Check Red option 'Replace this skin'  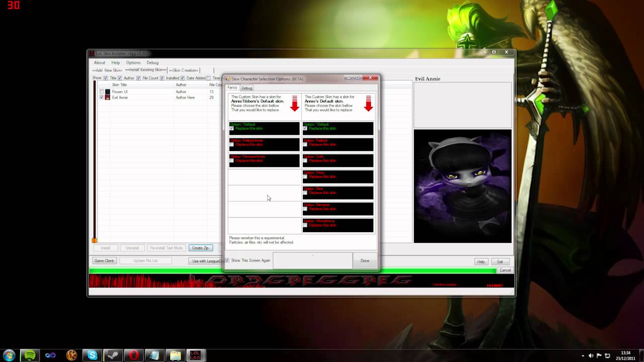(305, 193)
